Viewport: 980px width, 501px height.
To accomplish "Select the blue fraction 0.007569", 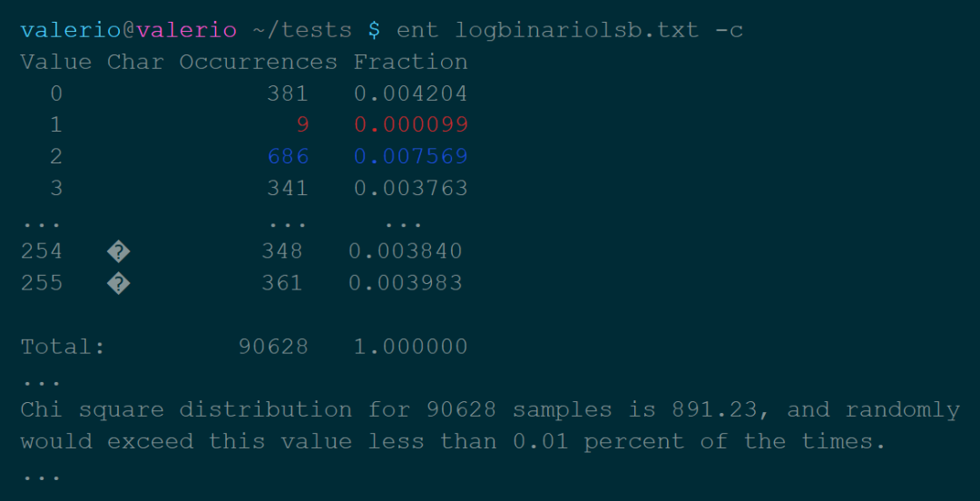I will (410, 156).
